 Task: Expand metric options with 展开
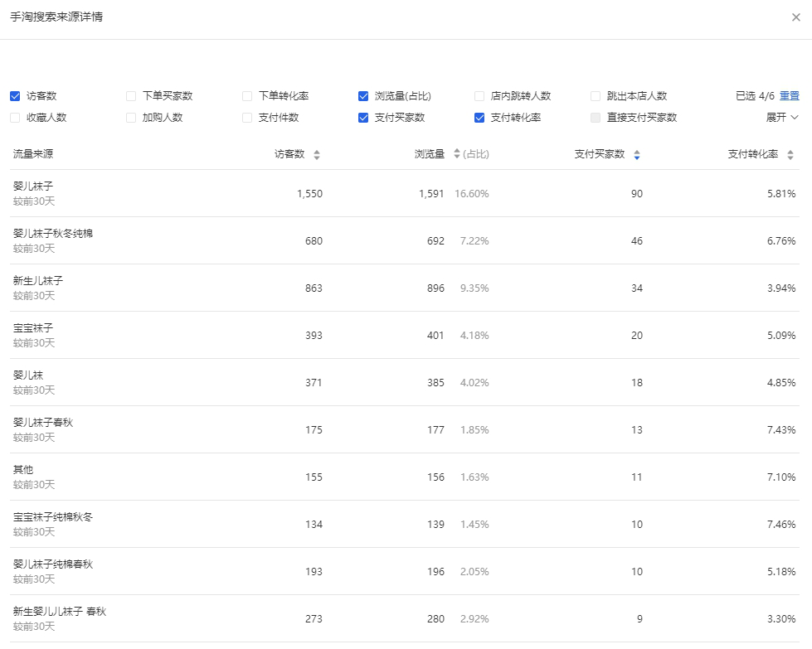(x=782, y=118)
